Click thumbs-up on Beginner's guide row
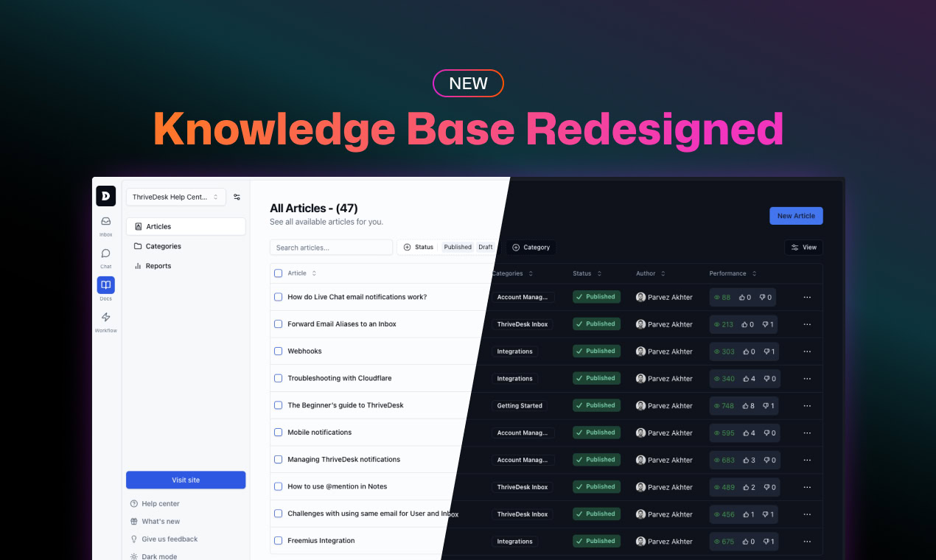Image resolution: width=936 pixels, height=560 pixels. [x=744, y=406]
